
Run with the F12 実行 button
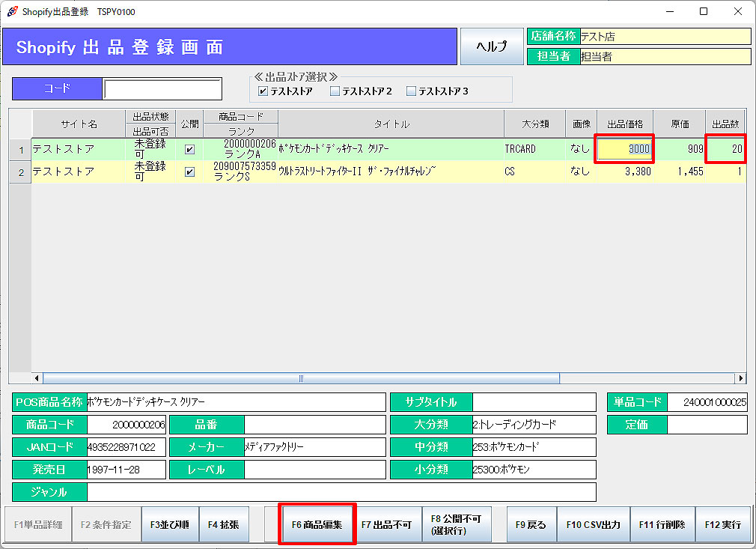[722, 524]
